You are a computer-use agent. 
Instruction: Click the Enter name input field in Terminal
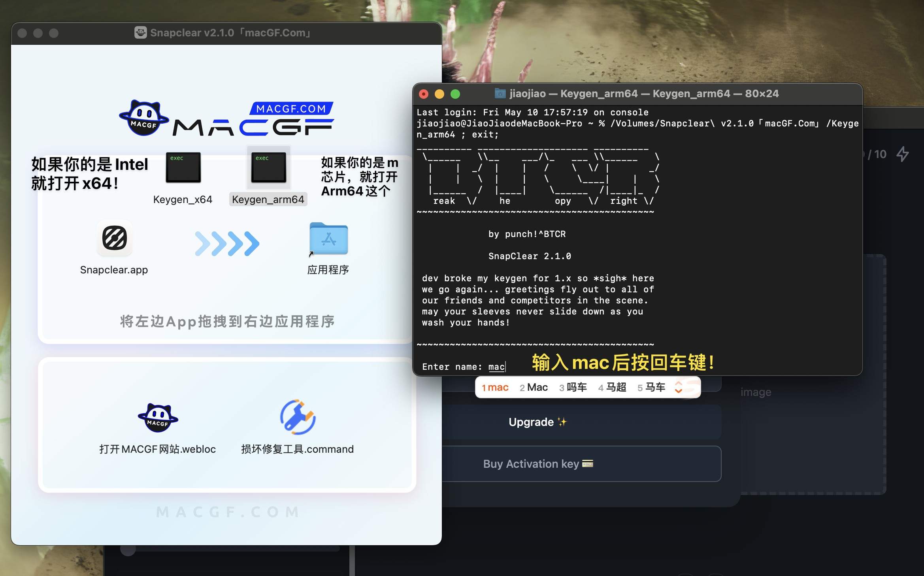tap(497, 367)
